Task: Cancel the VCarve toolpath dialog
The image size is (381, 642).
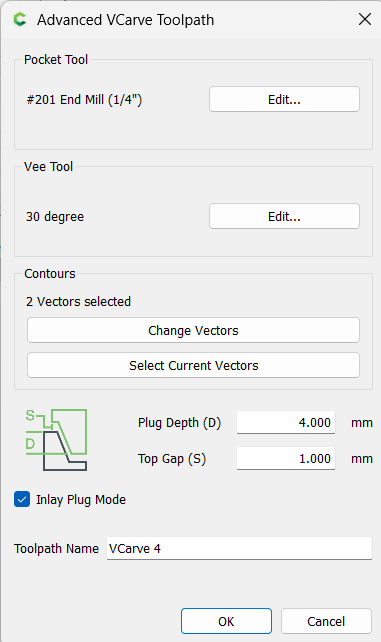Action: click(x=326, y=621)
